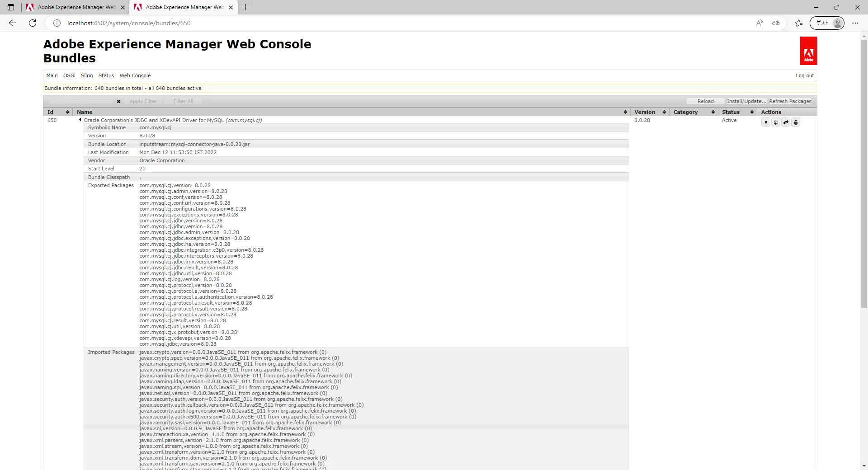Click the Active status cell

point(729,120)
